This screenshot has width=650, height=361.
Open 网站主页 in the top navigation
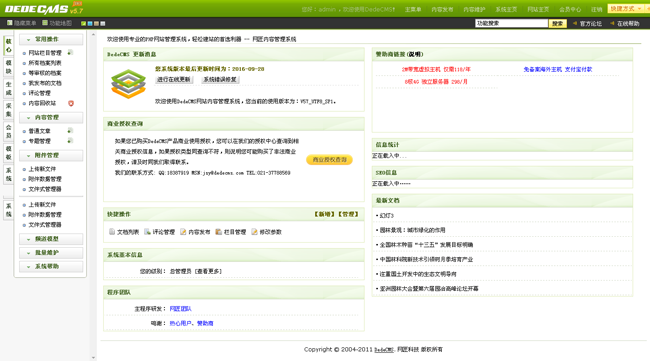(538, 9)
